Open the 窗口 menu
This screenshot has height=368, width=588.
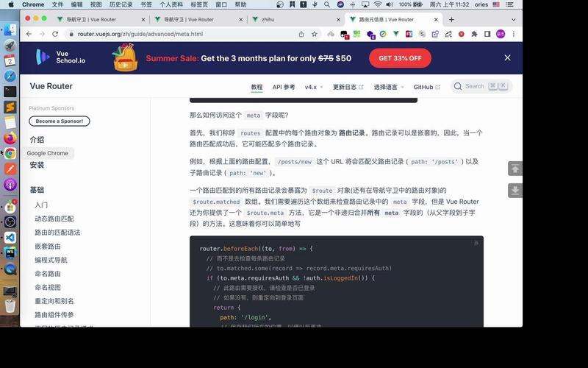221,4
